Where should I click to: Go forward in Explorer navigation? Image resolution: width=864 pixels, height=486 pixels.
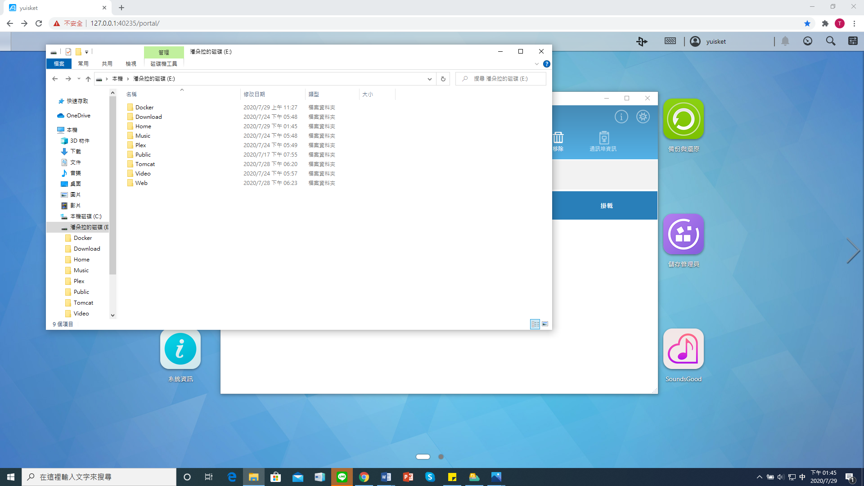(68, 79)
